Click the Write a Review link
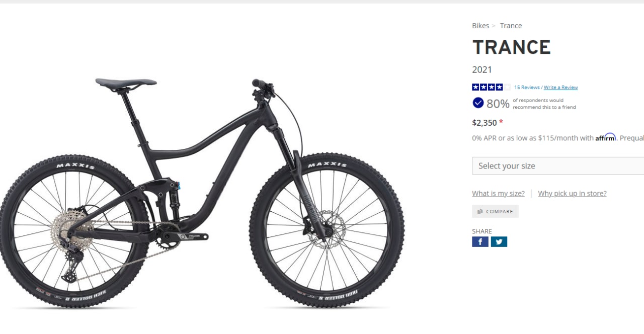 [560, 88]
